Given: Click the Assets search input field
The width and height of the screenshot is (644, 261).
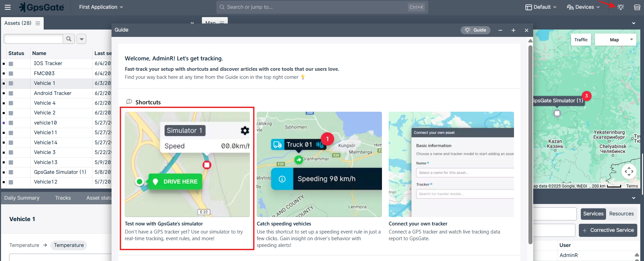Looking at the screenshot, I should (33, 39).
